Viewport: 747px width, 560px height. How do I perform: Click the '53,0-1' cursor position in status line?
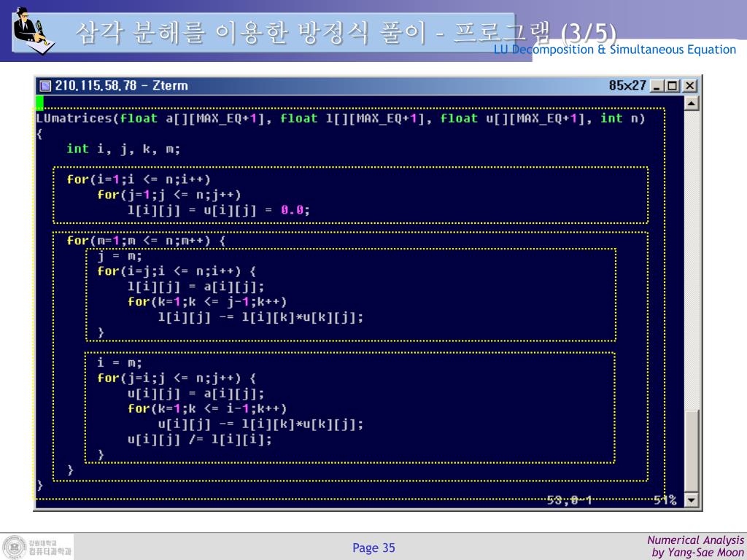pos(569,500)
